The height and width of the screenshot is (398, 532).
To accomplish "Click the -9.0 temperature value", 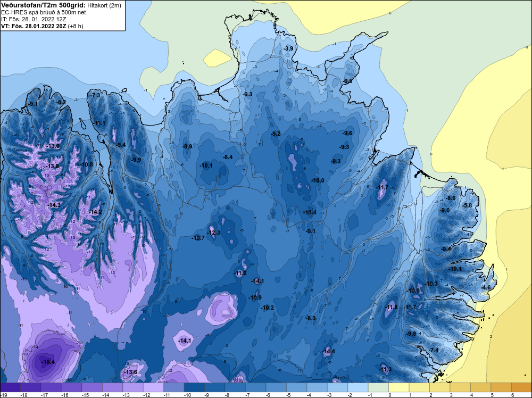I will 445,210.
